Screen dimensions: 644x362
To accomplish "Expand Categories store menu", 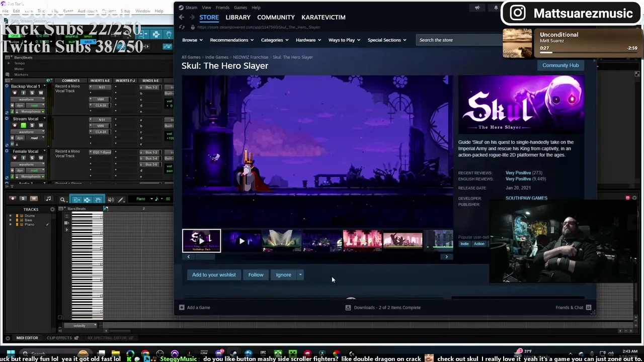I will (274, 40).
